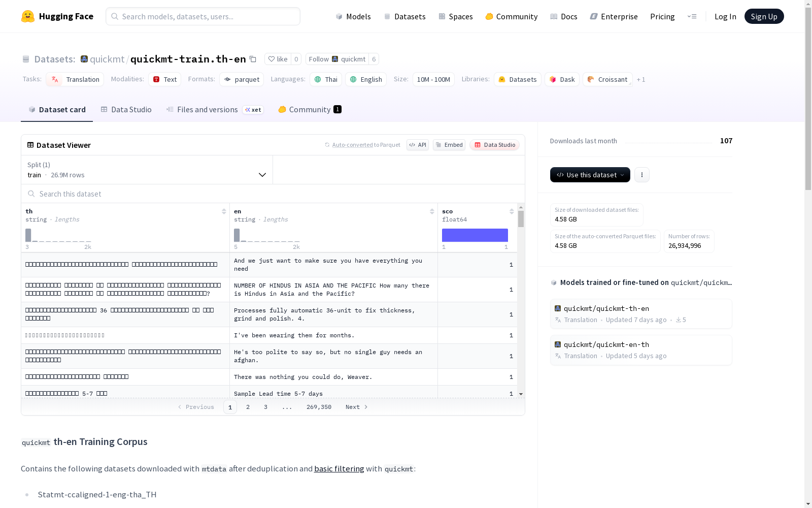Image resolution: width=812 pixels, height=508 pixels.
Task: Open the API button in Dataset Viewer
Action: click(x=418, y=145)
